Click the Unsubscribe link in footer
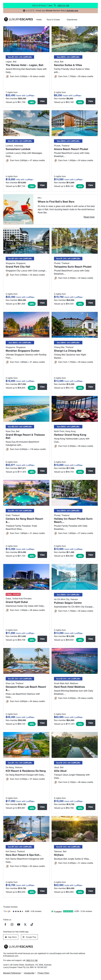Screen dimensions: 101x980 click(x=29, y=973)
